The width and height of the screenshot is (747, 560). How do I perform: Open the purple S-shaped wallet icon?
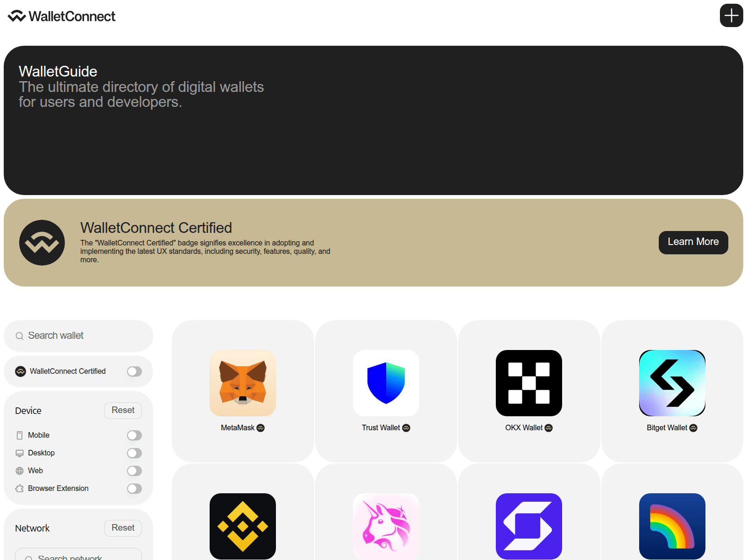point(529,526)
